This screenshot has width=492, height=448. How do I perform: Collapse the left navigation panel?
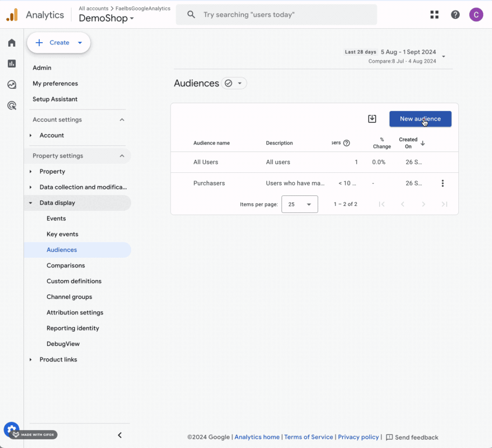(120, 435)
